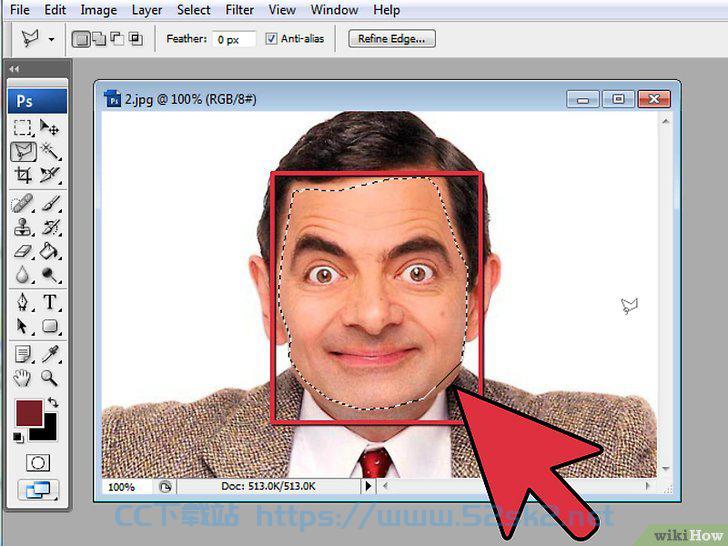Screen dimensions: 728x546
Task: Open the Window menu
Action: click(334, 9)
